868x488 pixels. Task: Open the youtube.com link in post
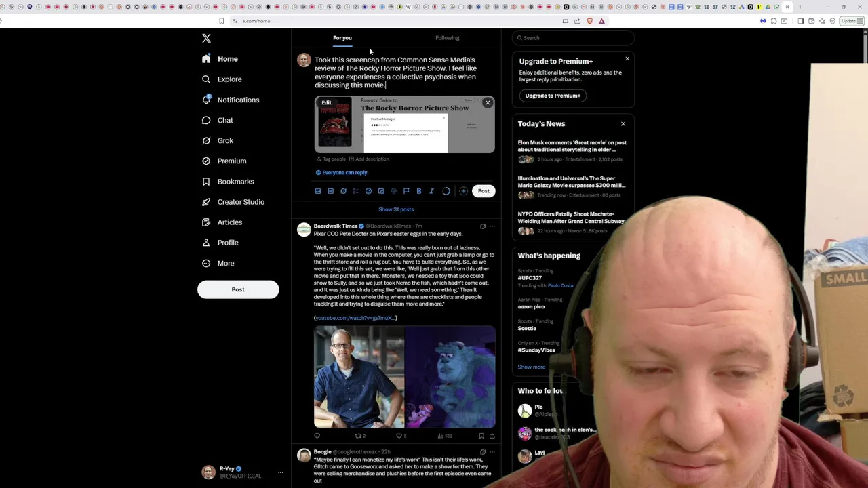pos(355,318)
